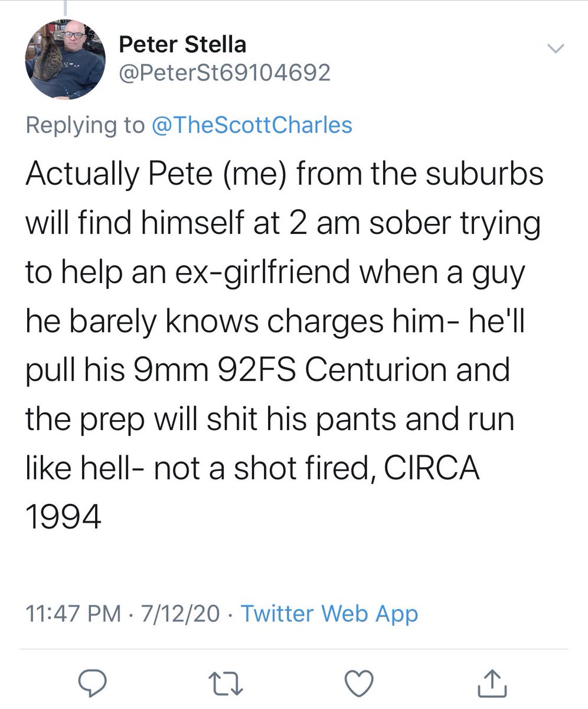Click the Peter Stella display name
Image resolution: width=588 pixels, height=709 pixels.
182,44
